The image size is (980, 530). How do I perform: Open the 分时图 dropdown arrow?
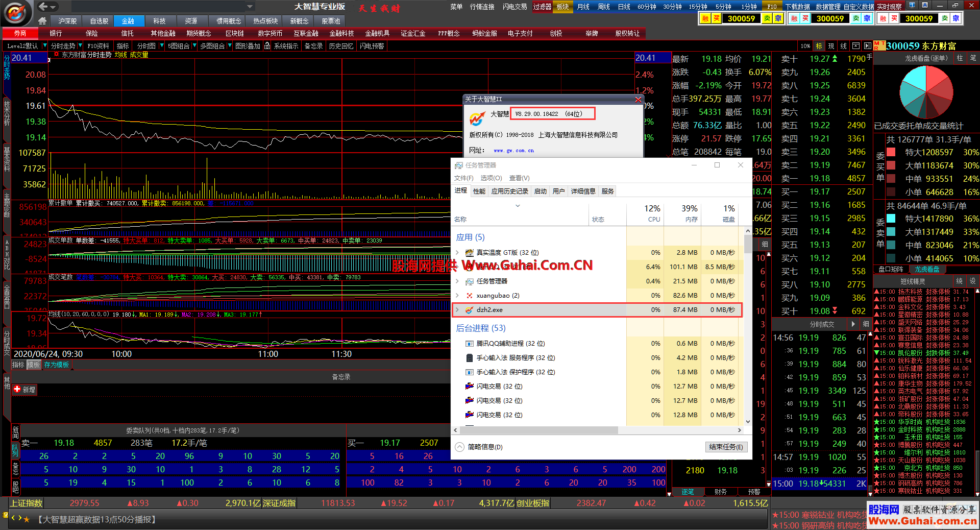click(162, 46)
